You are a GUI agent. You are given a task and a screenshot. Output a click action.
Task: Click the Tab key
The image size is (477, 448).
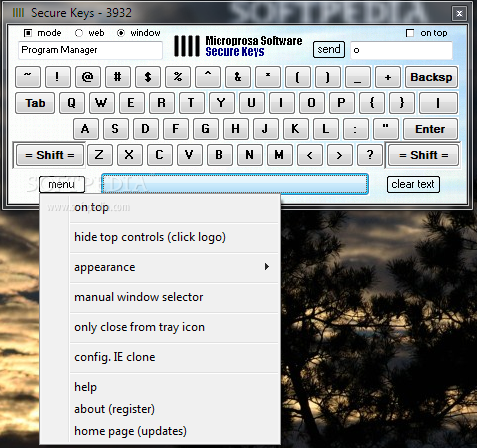point(35,103)
